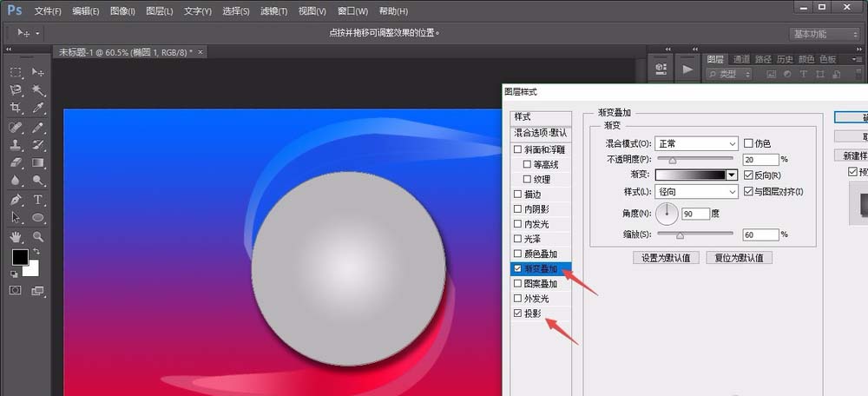Open the 混合模式 blend mode dropdown

pyautogui.click(x=696, y=143)
